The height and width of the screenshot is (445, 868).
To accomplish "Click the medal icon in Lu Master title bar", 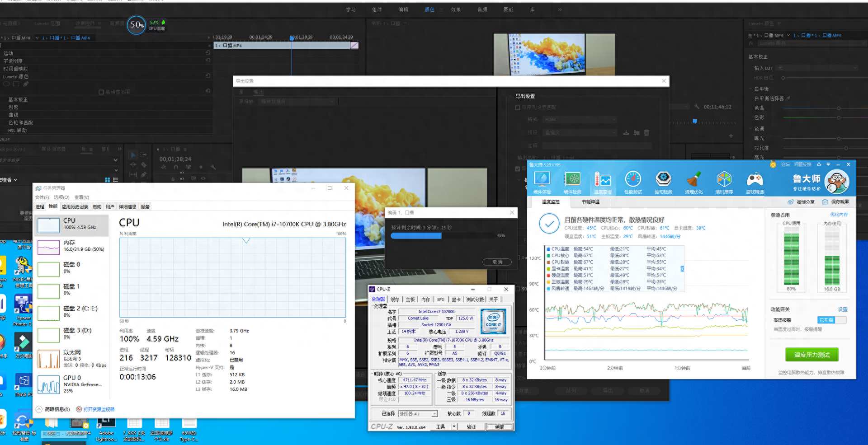I will 773,164.
